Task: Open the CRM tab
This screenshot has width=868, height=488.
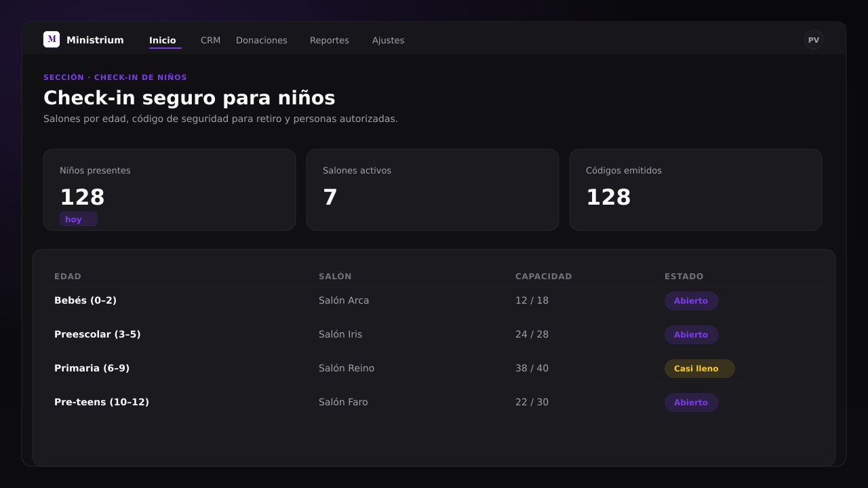Action: coord(210,40)
